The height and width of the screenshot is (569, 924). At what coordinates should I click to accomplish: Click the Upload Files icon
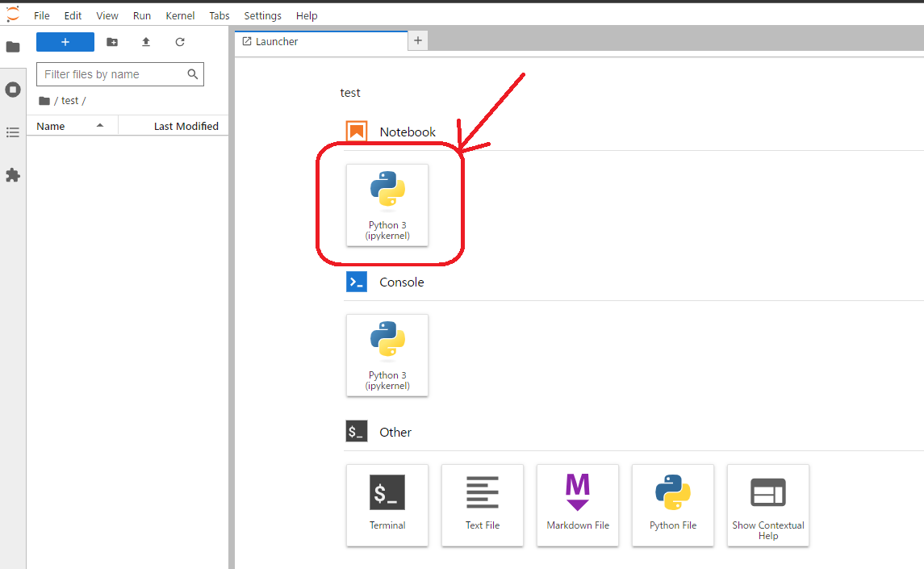[x=146, y=42]
